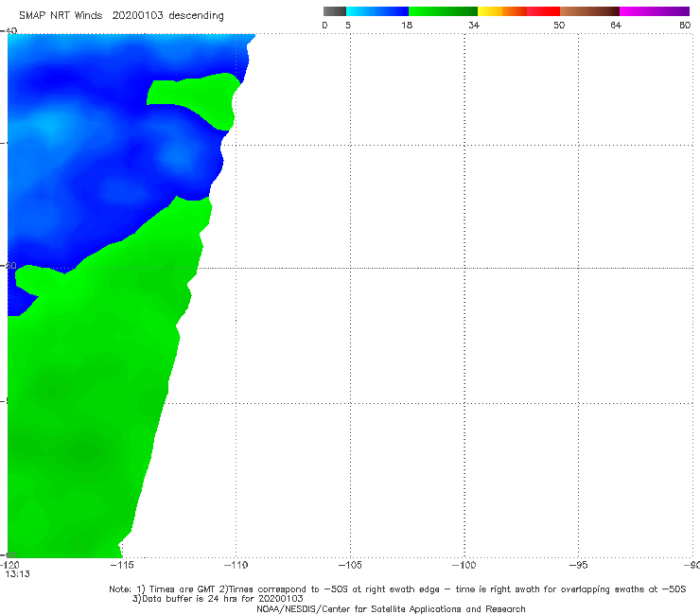The height and width of the screenshot is (615, 700).
Task: Click the '-115' longitude axis label
Action: 122,565
